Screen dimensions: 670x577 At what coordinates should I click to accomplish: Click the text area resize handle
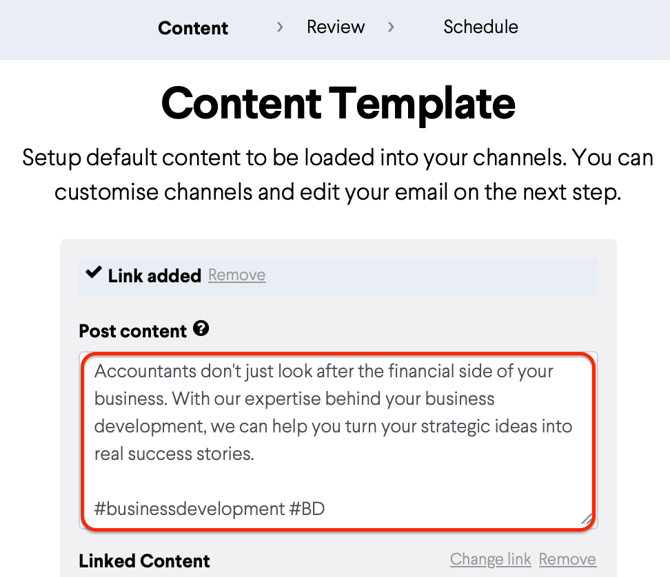tap(587, 519)
